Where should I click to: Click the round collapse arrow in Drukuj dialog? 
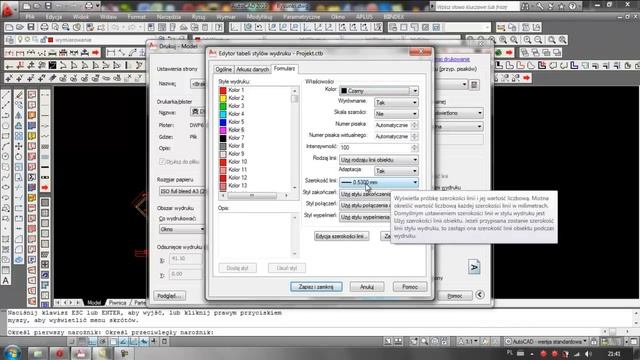(x=480, y=295)
